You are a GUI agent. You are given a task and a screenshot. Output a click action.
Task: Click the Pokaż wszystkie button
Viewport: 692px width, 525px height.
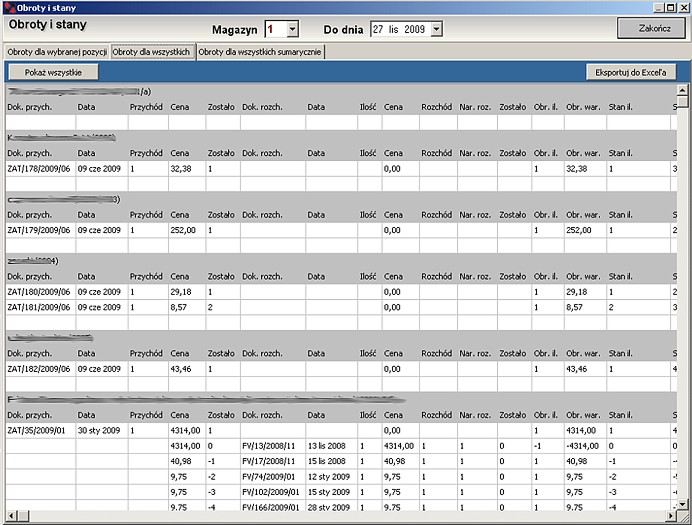click(x=53, y=72)
